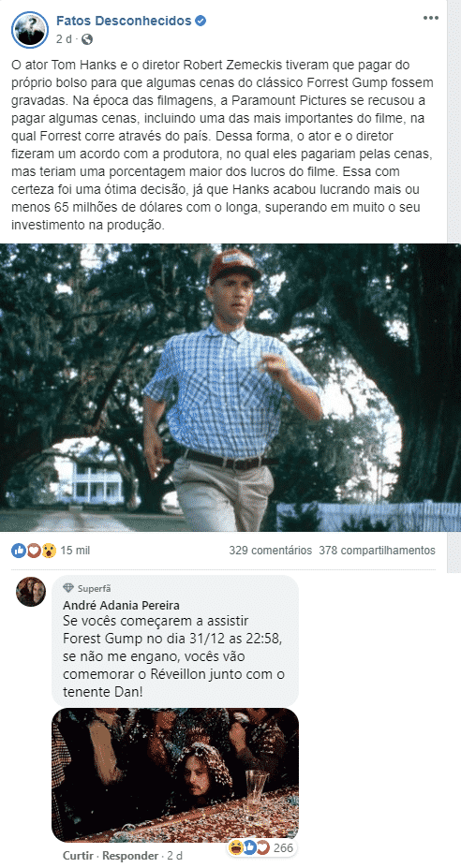This screenshot has height=868, width=461.
Task: Click the like thumbs-up reaction icon
Action: [19, 551]
